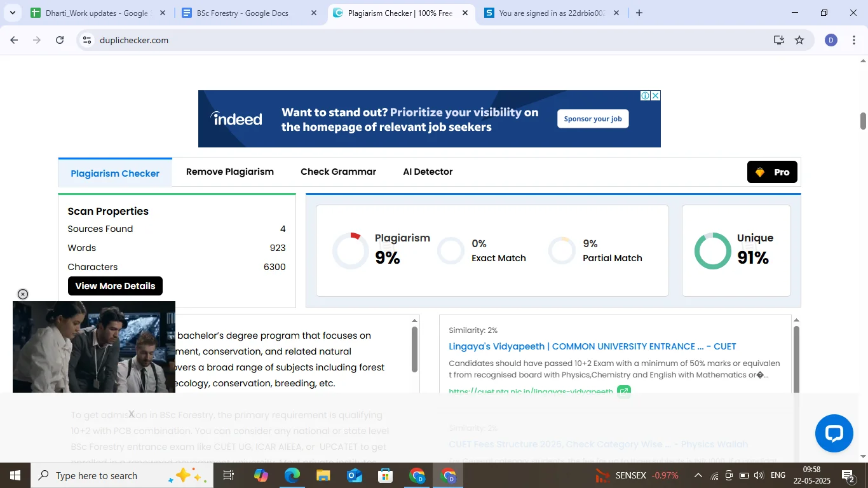Click the page vertical scrollbar thumb
This screenshot has width=868, height=488.
863,121
